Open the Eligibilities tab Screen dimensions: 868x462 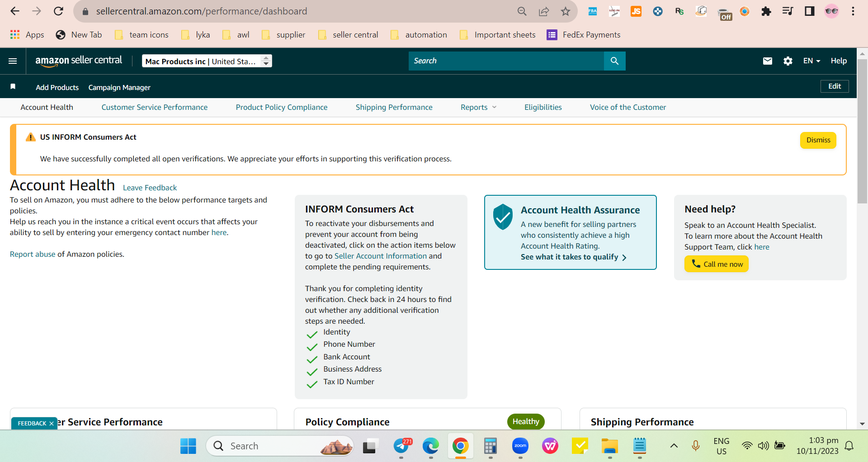point(543,107)
